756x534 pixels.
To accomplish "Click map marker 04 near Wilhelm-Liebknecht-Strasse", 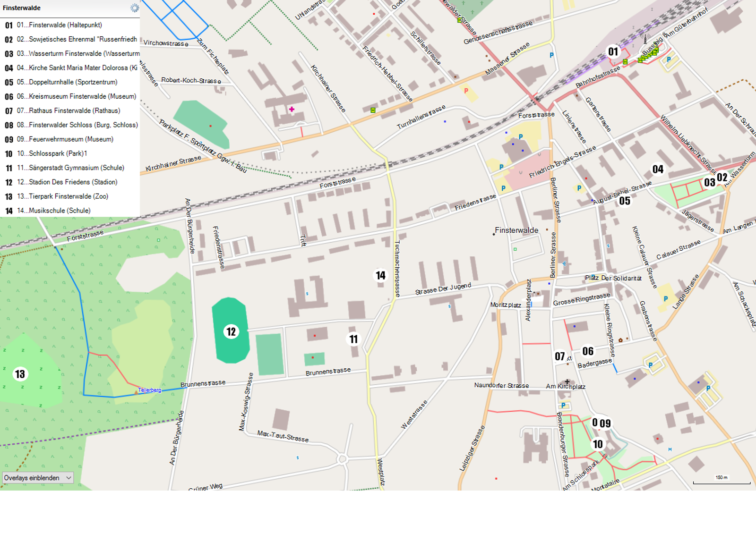I will [658, 169].
